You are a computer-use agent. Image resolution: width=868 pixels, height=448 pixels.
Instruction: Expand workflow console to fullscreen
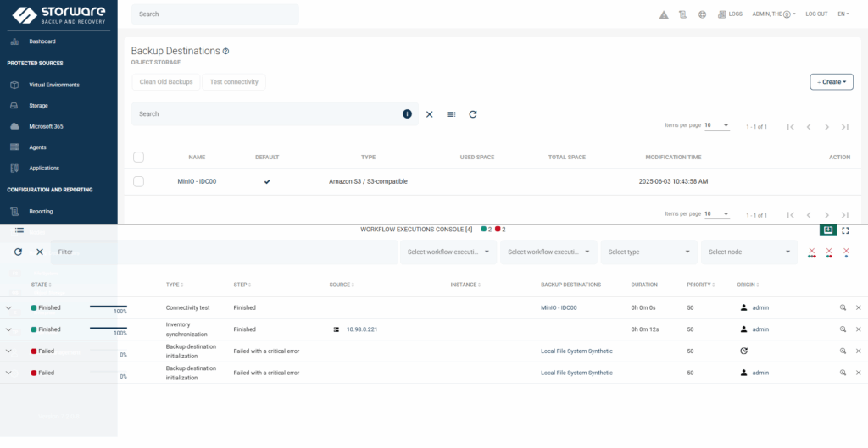click(845, 230)
